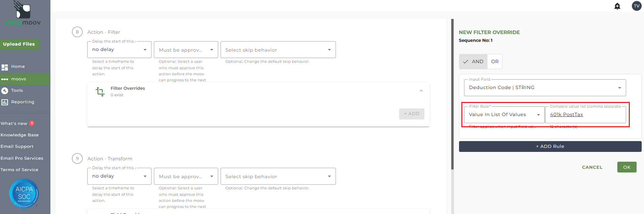Select the AND logic toggle
Image resolution: width=644 pixels, height=214 pixels.
pos(473,61)
